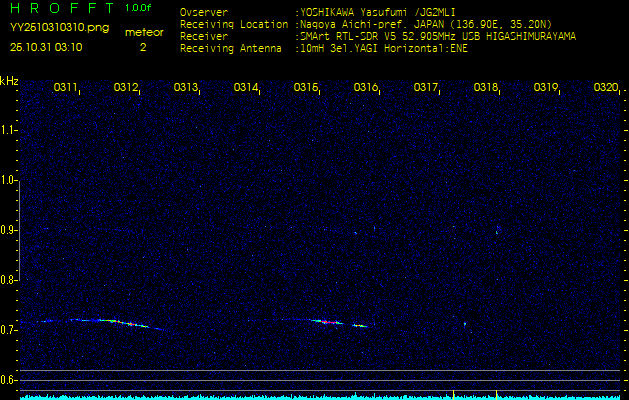Select the 0.7 frequency axis label

(9, 329)
